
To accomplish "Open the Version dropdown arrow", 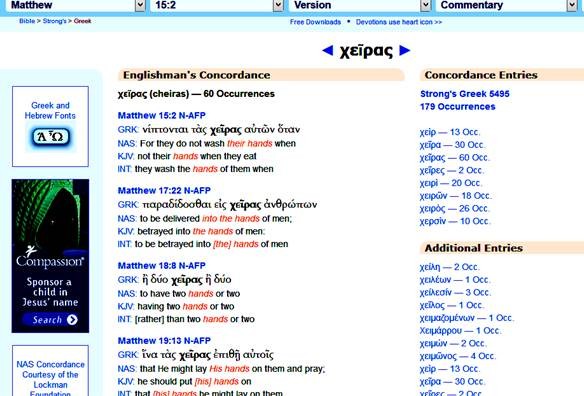I will (426, 5).
